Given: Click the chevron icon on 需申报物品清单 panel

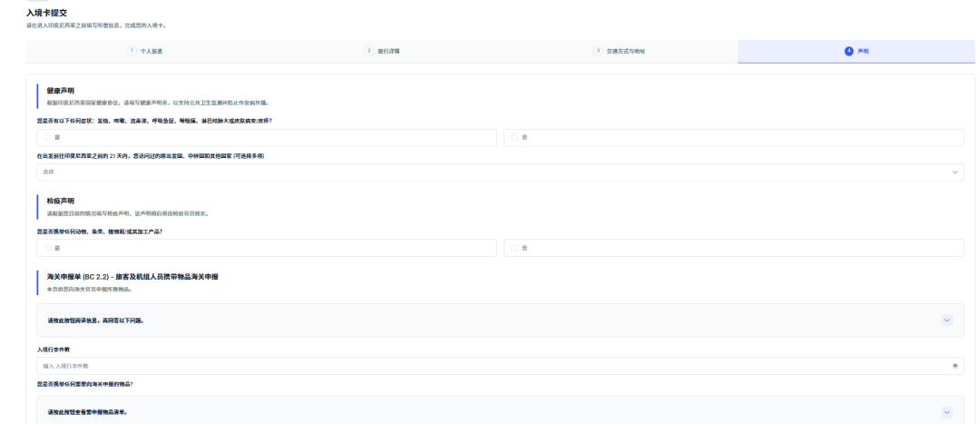Looking at the screenshot, I should pos(947,412).
